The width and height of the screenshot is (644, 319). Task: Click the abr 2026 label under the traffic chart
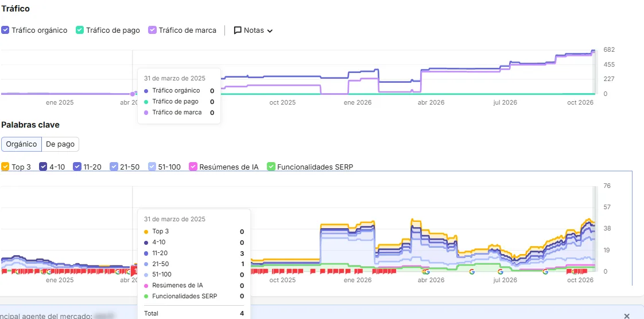click(x=431, y=102)
